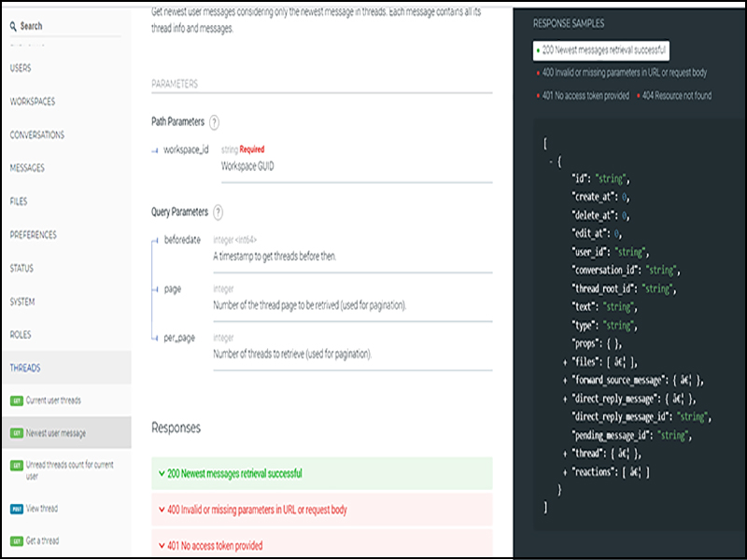Viewport: 747px width, 560px height.
Task: Expand the "thread" object in JSON sample
Action: pos(565,454)
